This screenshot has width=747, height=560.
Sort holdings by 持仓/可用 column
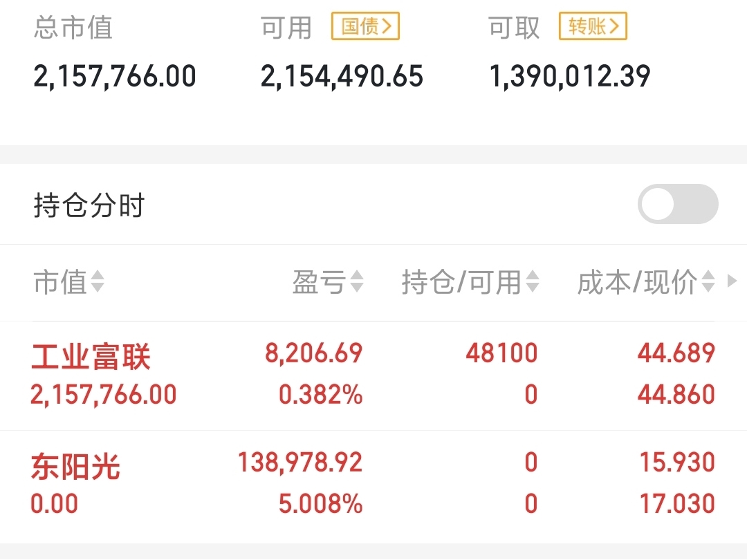pyautogui.click(x=471, y=281)
